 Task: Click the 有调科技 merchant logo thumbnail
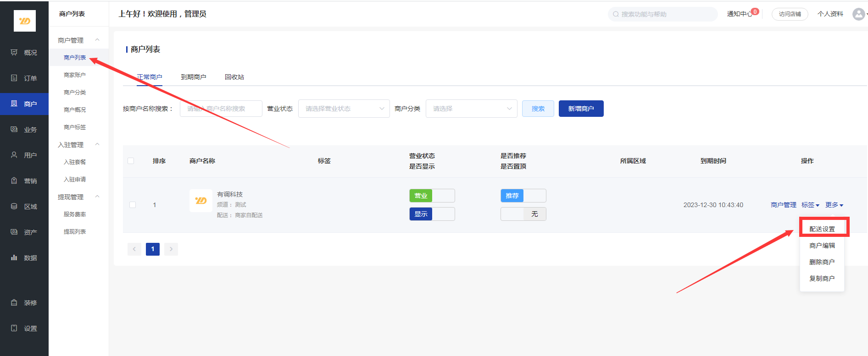pyautogui.click(x=201, y=201)
